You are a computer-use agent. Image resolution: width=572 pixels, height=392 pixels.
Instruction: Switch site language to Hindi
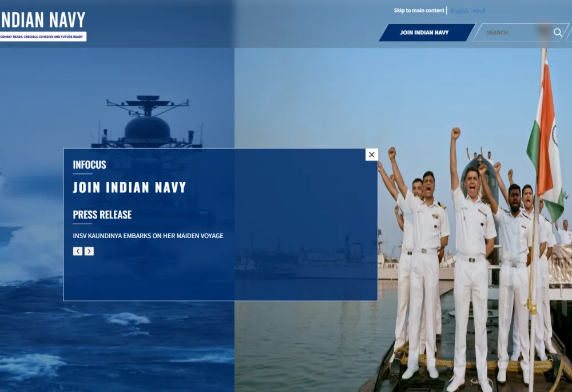click(479, 11)
